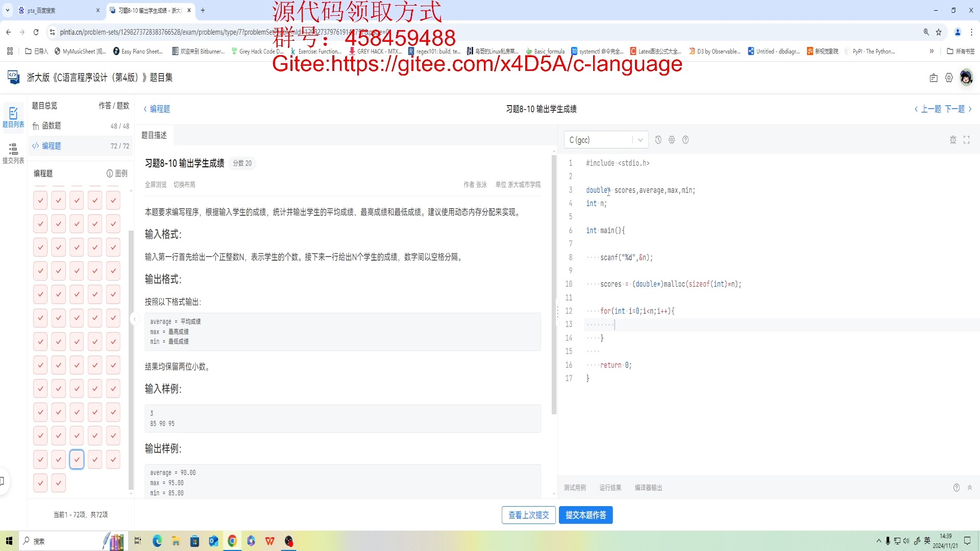Open Chrome from the taskbar
Image resolution: width=980 pixels, height=551 pixels.
tap(232, 541)
